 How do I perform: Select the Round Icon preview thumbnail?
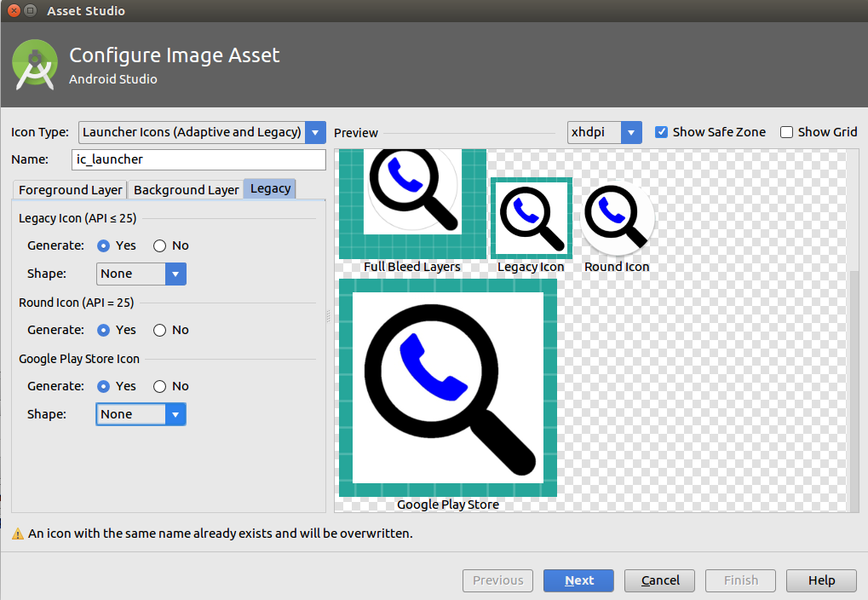618,216
